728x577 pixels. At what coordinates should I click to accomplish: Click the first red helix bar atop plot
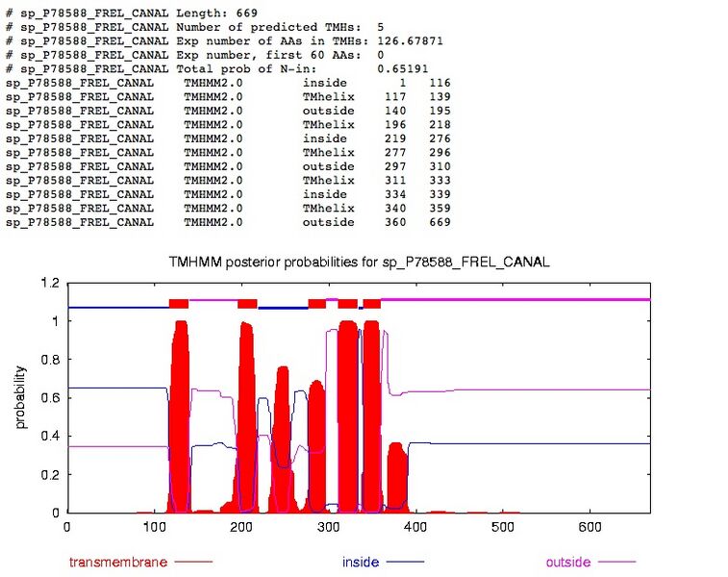178,303
